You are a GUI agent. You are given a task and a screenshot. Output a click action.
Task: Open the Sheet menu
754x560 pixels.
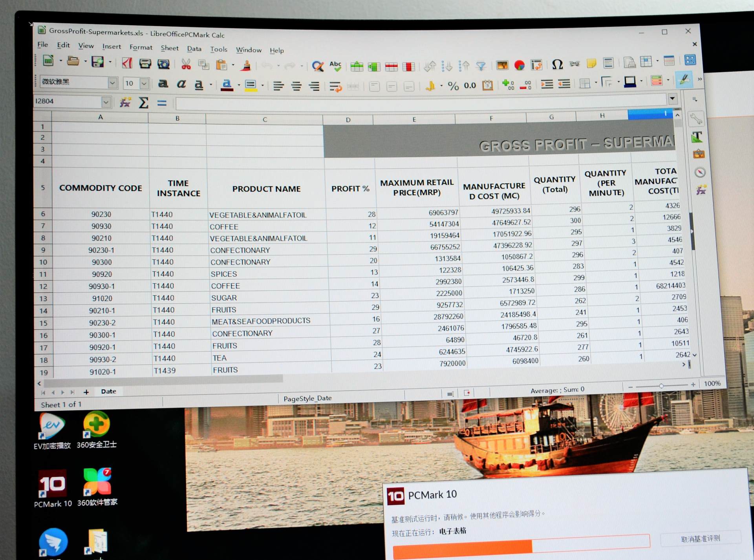coord(169,48)
